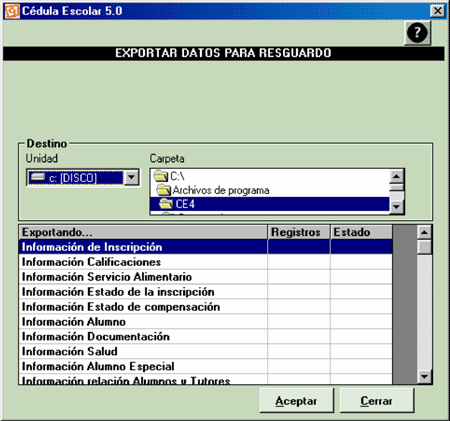450x421 pixels.
Task: Select the Información Salud row
Action: pos(206,352)
